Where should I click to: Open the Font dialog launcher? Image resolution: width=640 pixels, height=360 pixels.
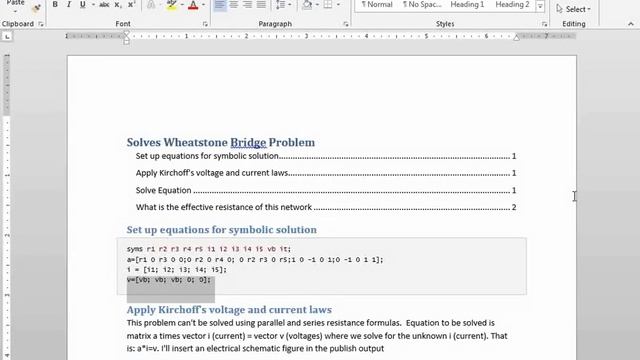click(x=205, y=24)
